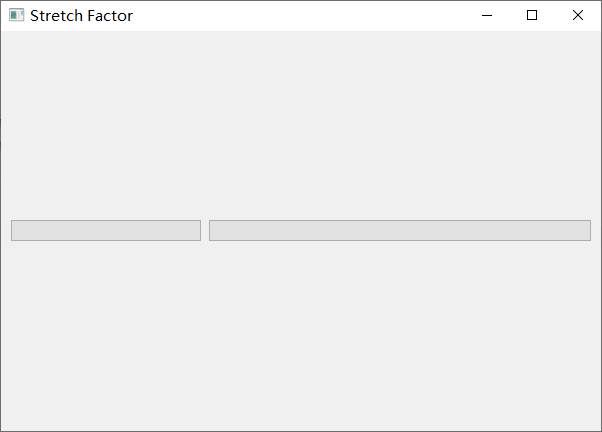The width and height of the screenshot is (602, 432).
Task: Click empty title bar space beside the title
Action: pos(300,15)
